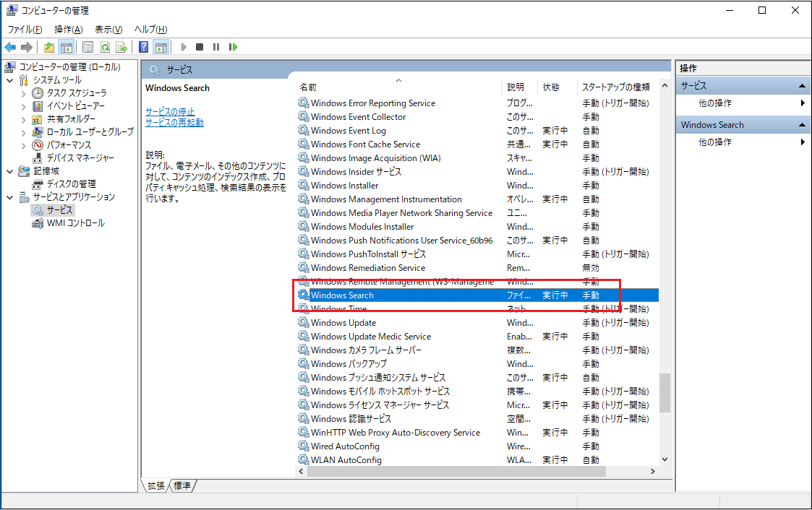Switch to the 拡張 tab
Viewport: 812px width, 510px height.
click(x=156, y=485)
